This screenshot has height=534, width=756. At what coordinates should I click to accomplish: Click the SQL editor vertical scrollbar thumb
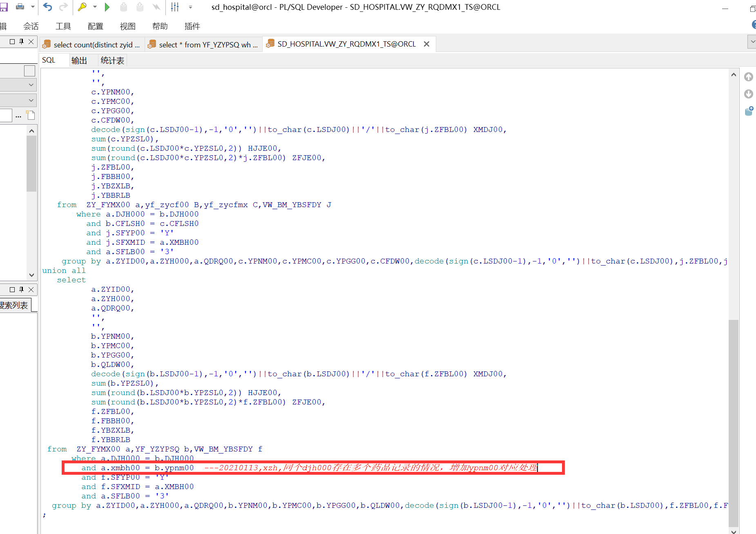734,424
